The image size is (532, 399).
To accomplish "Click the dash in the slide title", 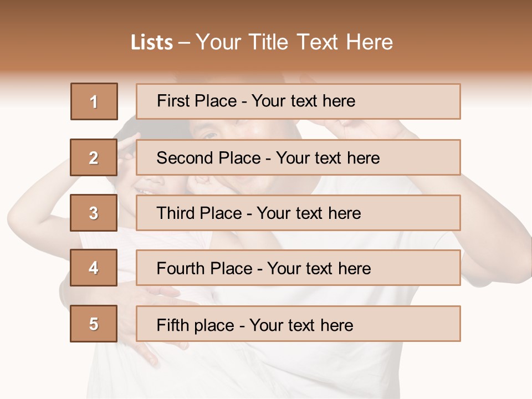I will [x=185, y=43].
